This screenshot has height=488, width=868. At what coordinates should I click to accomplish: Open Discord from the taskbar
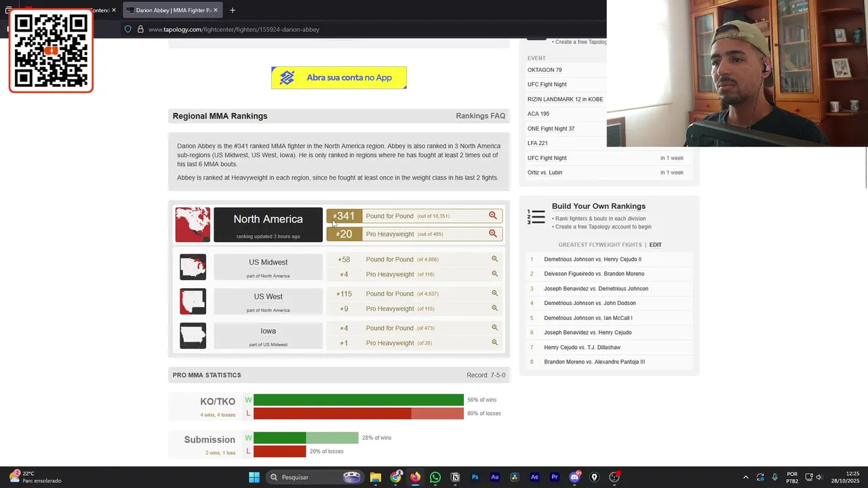tap(574, 477)
